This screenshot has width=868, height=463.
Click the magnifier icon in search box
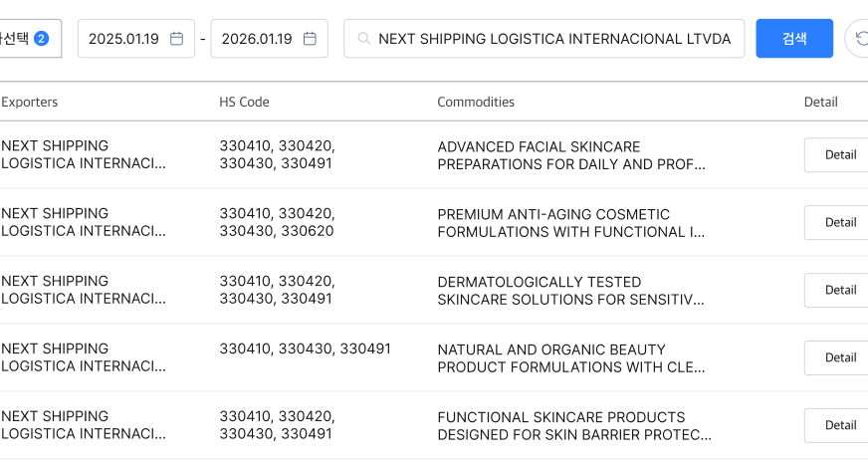pos(363,39)
